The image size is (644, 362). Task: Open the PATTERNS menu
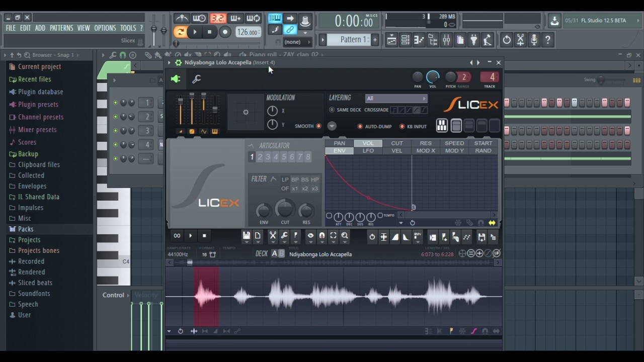pyautogui.click(x=61, y=28)
